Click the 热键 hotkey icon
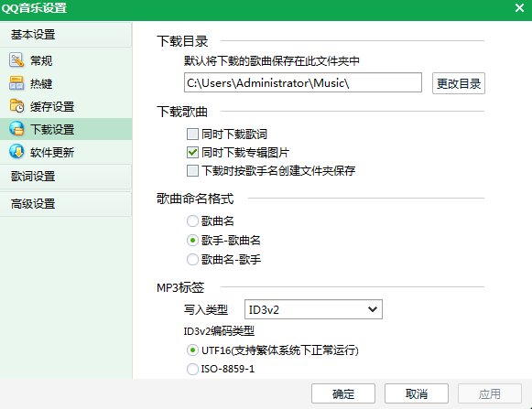532x409 pixels. (16, 83)
